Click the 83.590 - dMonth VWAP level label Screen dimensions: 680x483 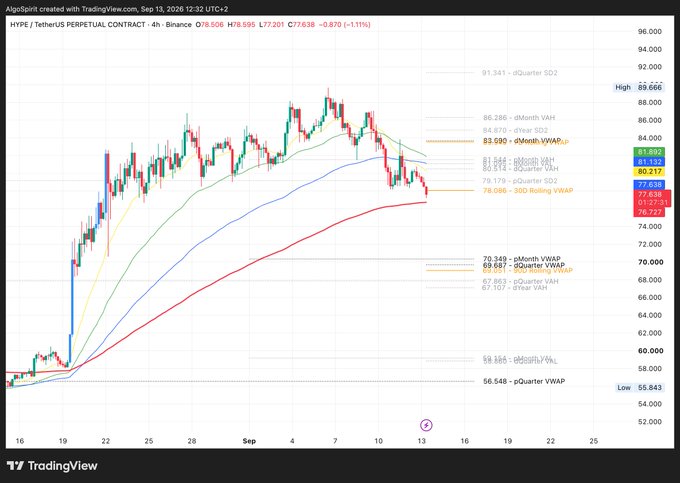click(x=522, y=141)
